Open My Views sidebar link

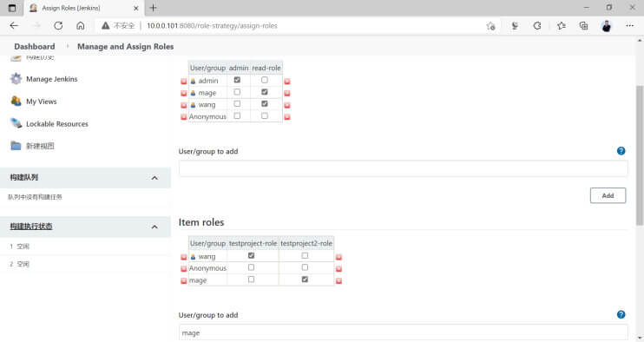(42, 102)
